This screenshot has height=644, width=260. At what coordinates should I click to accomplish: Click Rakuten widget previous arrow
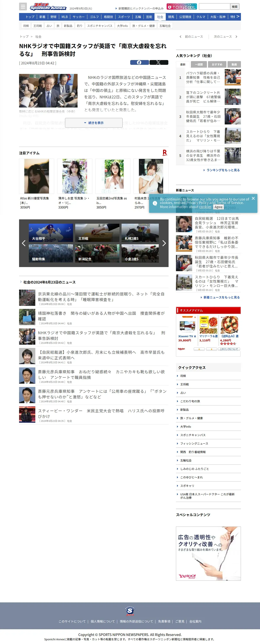199,349
